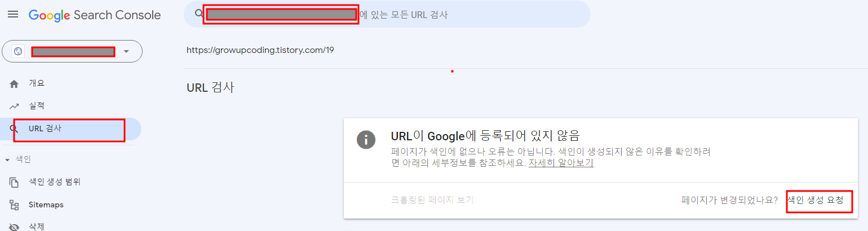The image size is (868, 231).
Task: Open the 개요 overview page
Action: (x=37, y=83)
